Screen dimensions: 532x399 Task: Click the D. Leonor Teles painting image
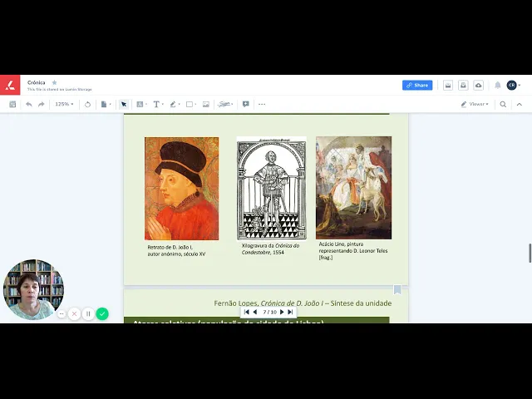[x=353, y=188]
